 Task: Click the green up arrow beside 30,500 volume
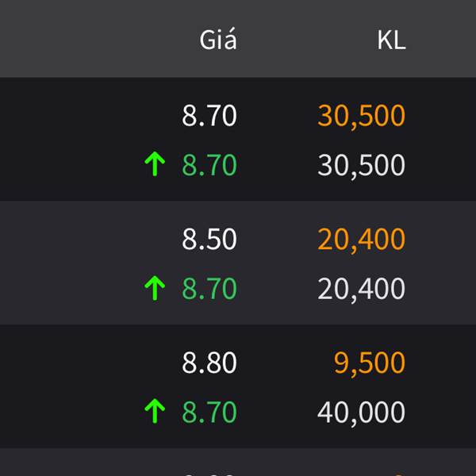(x=155, y=164)
